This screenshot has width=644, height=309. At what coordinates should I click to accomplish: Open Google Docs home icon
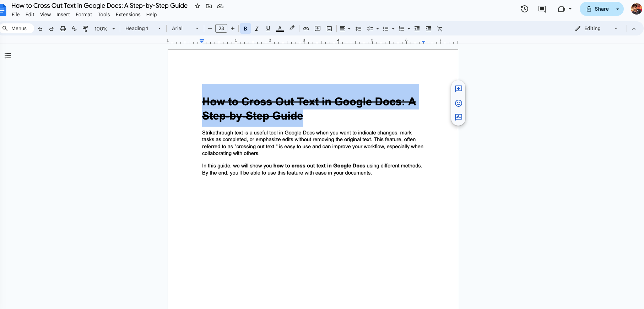tap(2, 10)
